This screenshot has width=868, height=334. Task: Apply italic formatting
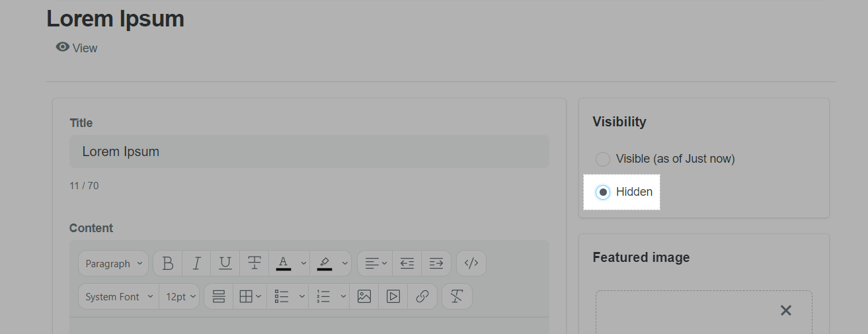click(196, 263)
